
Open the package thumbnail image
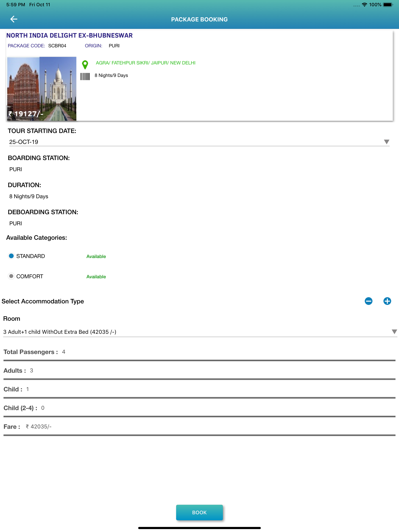point(41,89)
